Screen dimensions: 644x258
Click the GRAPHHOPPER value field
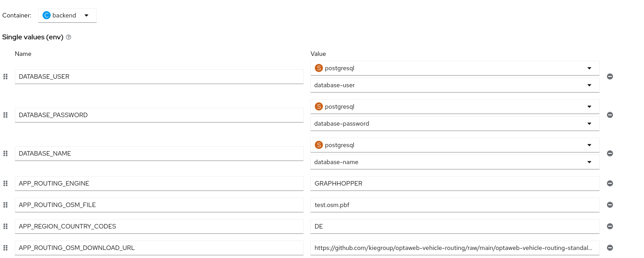tap(455, 183)
